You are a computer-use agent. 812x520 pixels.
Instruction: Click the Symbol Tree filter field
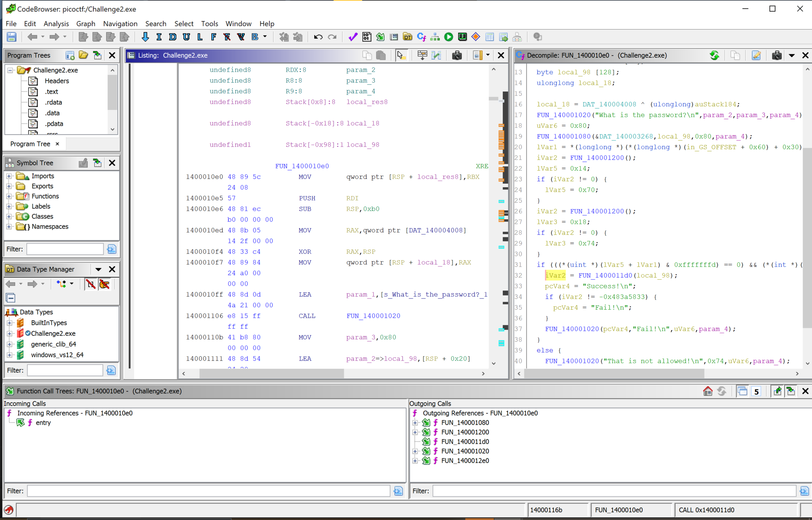[x=65, y=249]
